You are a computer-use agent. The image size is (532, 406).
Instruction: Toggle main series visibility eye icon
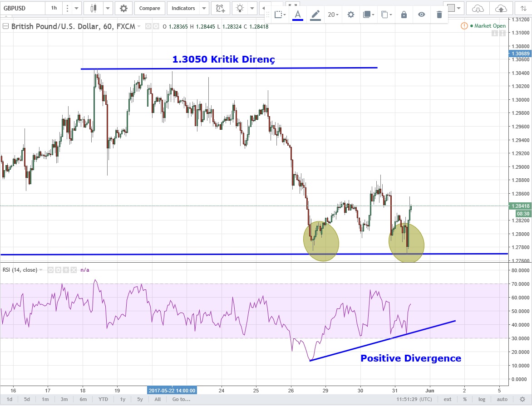[x=148, y=26]
